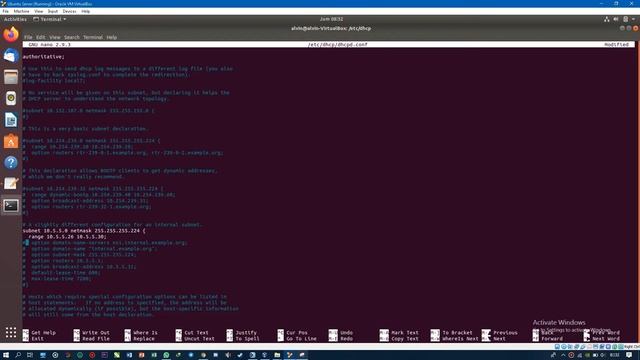The height and width of the screenshot is (360, 640).
Task: Click the Windows Start button
Action: [x=6, y=355]
